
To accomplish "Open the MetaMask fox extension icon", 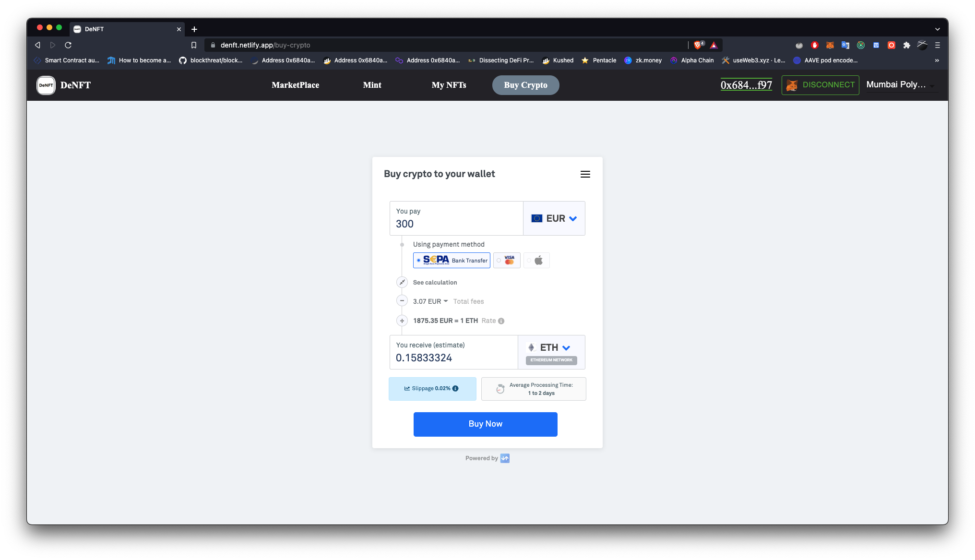I will (x=830, y=45).
